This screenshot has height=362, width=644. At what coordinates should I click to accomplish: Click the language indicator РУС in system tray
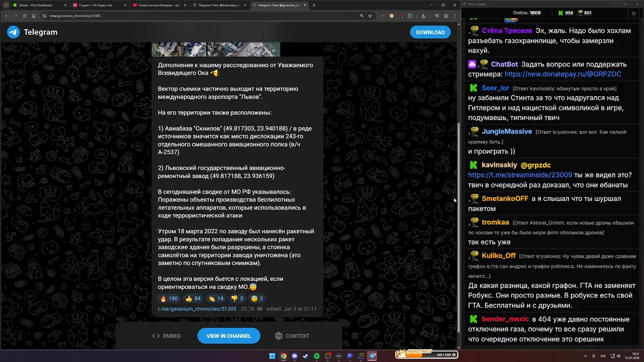[603, 356]
